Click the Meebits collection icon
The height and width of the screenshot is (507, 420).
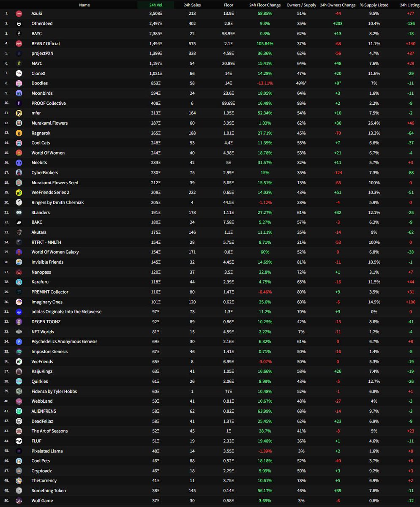tap(19, 163)
